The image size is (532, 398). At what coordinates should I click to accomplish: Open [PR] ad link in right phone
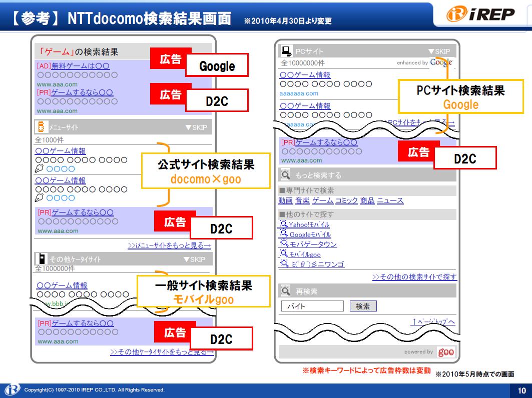(319, 142)
